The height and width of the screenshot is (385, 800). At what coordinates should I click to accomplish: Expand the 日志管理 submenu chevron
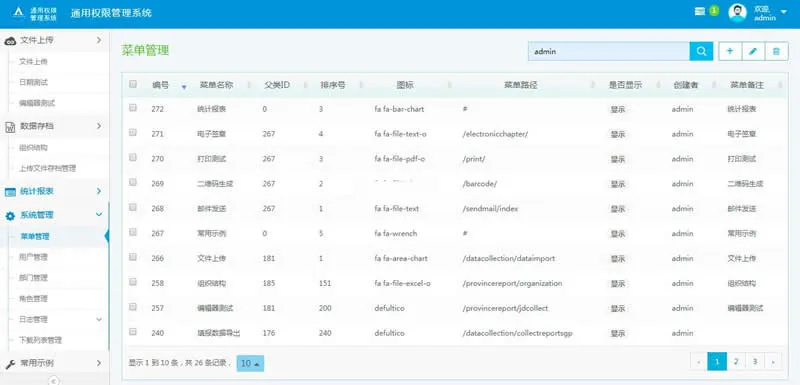(99, 320)
